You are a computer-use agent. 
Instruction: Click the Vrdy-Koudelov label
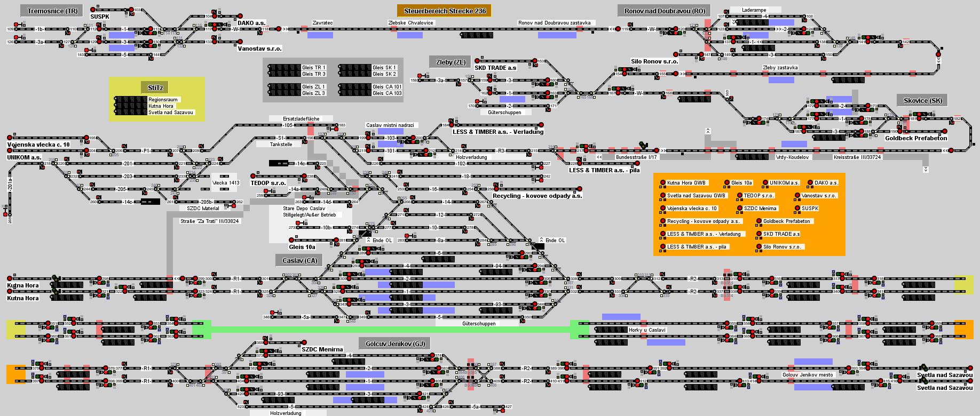[792, 157]
